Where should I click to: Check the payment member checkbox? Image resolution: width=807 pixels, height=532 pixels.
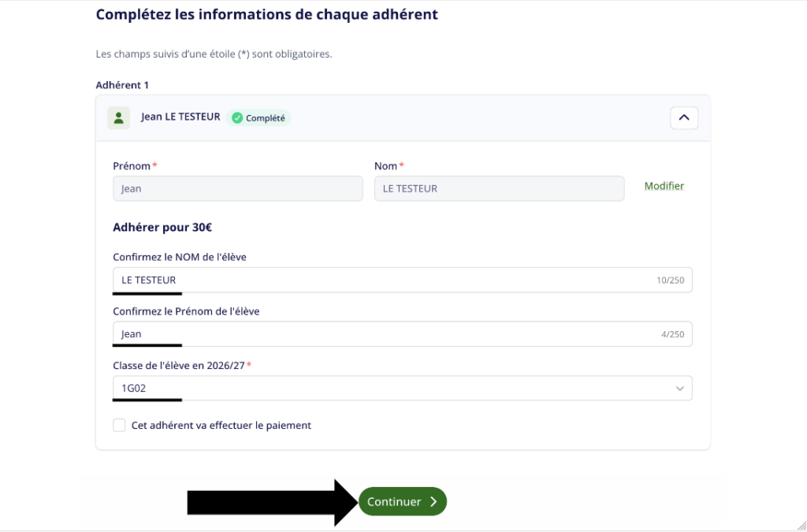(x=120, y=426)
